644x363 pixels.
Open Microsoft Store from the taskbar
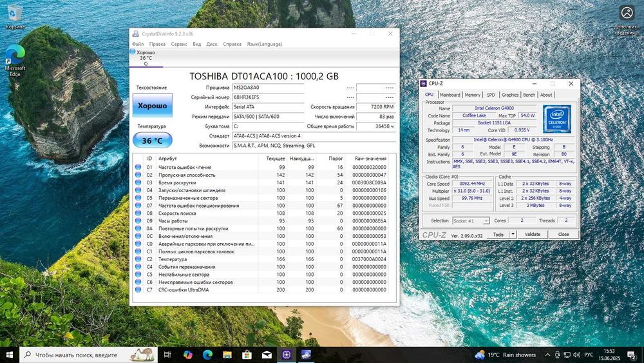click(247, 355)
